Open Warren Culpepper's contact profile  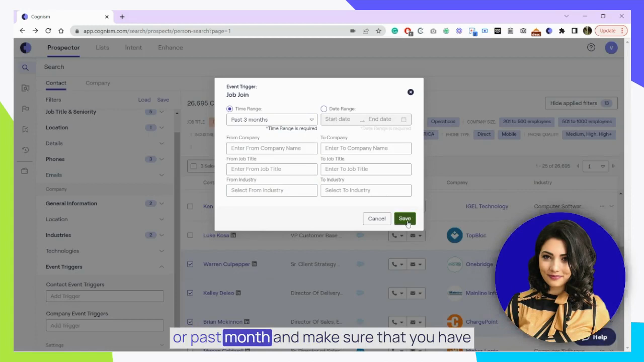226,264
